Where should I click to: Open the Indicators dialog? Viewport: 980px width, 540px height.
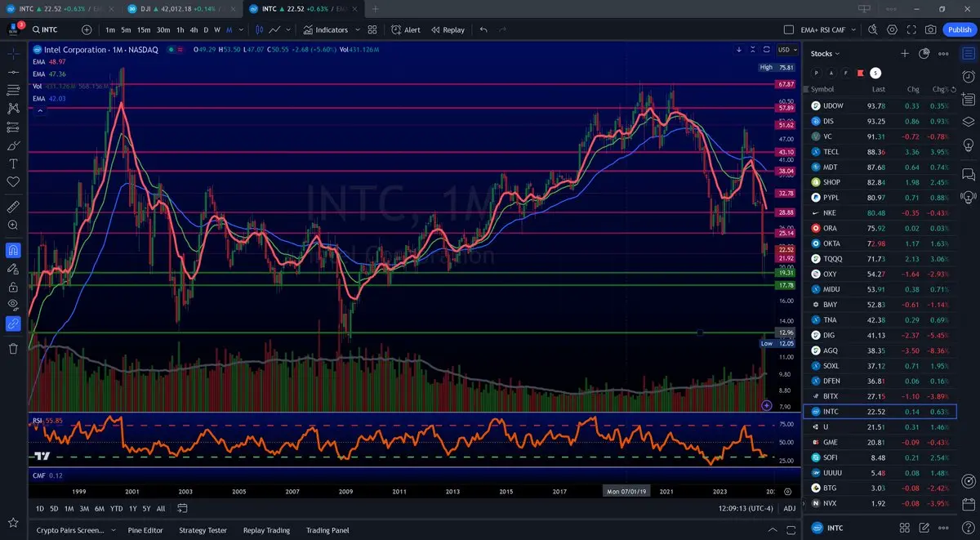coord(327,29)
